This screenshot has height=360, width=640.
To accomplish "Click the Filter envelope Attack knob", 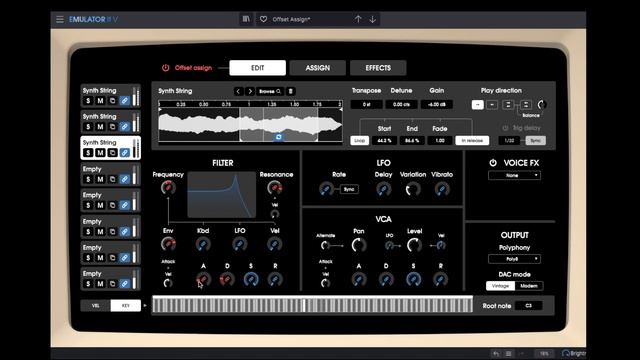I will 203,280.
